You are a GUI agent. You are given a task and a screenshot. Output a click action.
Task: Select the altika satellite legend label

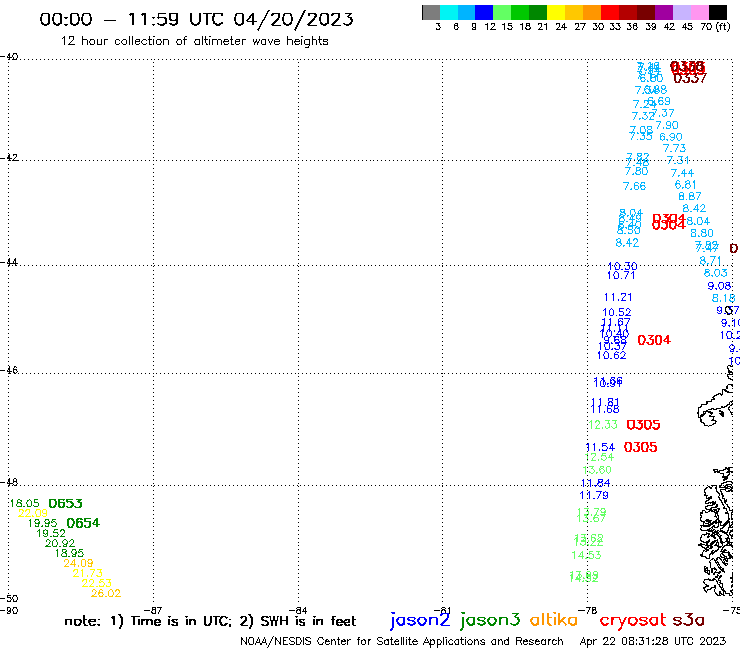[x=554, y=620]
